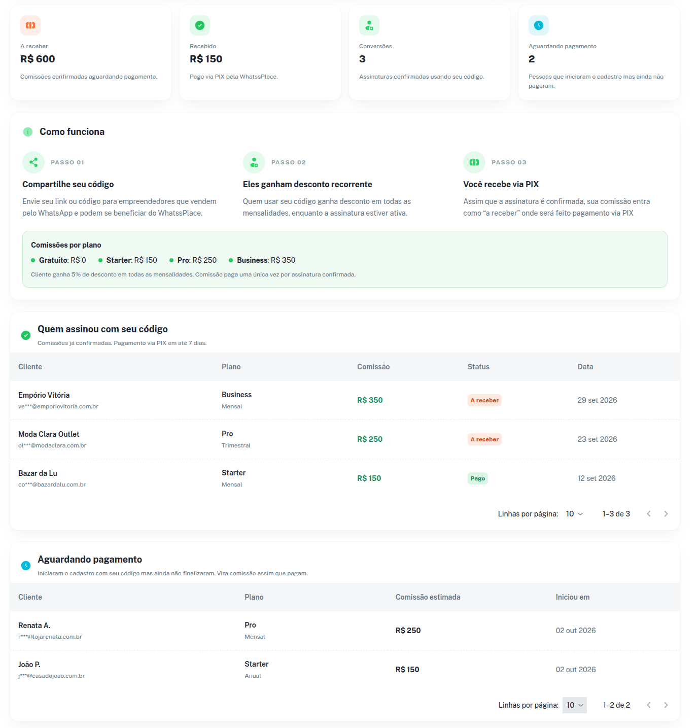This screenshot has height=728, width=700.
Task: Select the João P. client name
Action: [x=29, y=665]
